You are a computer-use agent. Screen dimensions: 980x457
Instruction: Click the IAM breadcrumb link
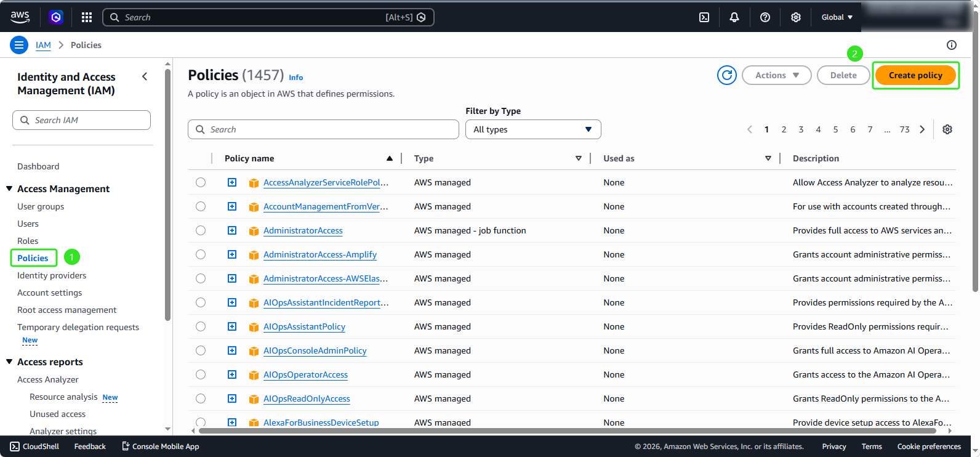click(43, 45)
